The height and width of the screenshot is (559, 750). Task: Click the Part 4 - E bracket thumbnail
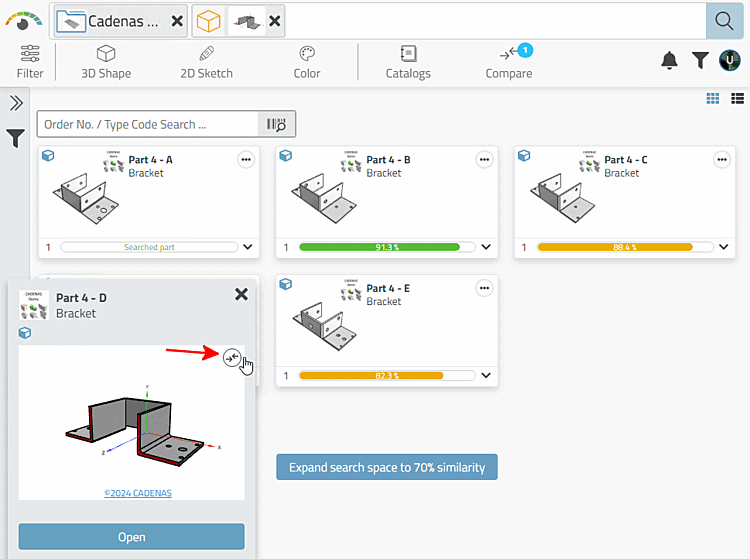click(324, 327)
